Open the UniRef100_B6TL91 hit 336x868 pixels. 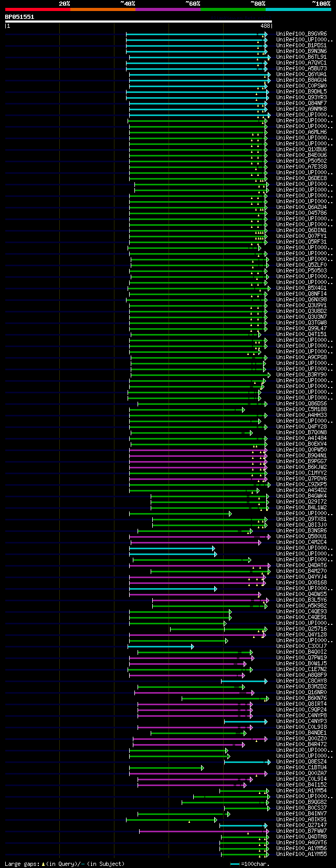pyautogui.click(x=301, y=57)
